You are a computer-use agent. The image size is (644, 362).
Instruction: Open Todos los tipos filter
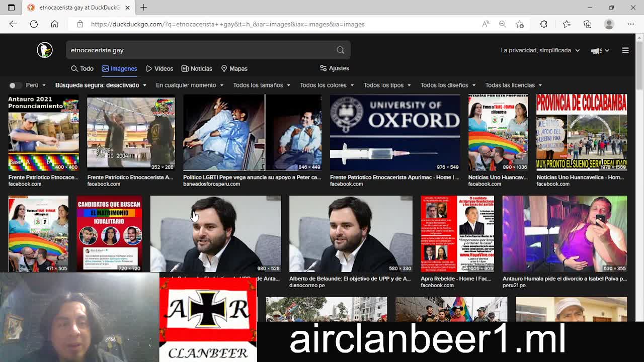[x=387, y=85]
